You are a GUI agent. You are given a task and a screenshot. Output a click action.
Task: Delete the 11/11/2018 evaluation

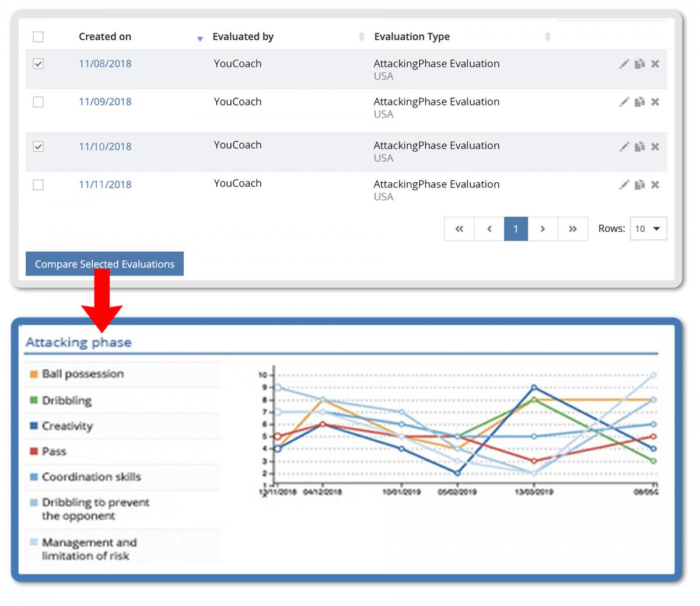coord(655,184)
